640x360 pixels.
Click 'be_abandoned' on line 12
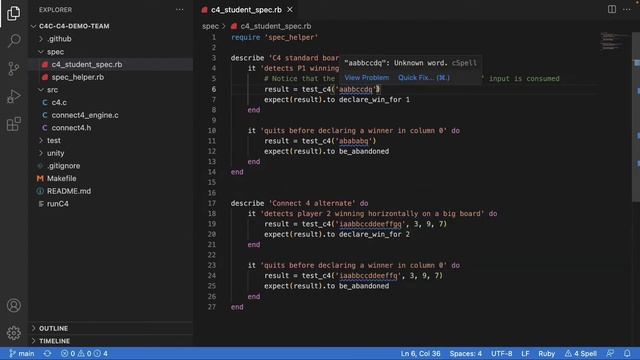[x=364, y=151]
